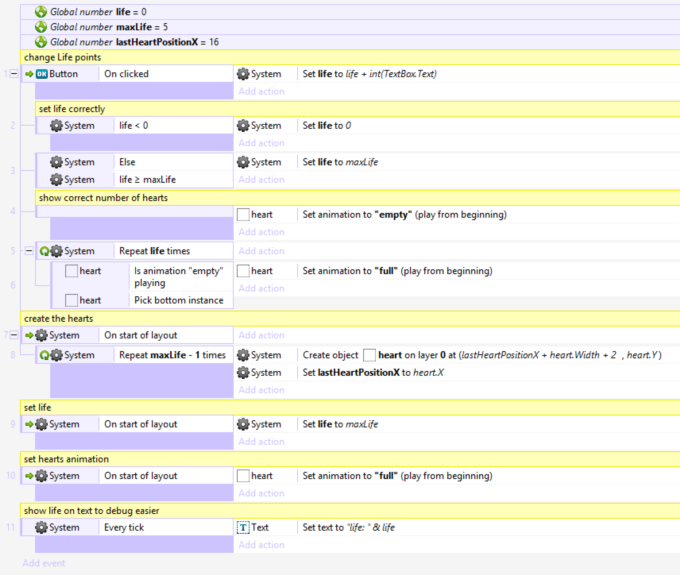Collapse the 'Repeat life times' event 5
680x575 pixels.
[28, 251]
